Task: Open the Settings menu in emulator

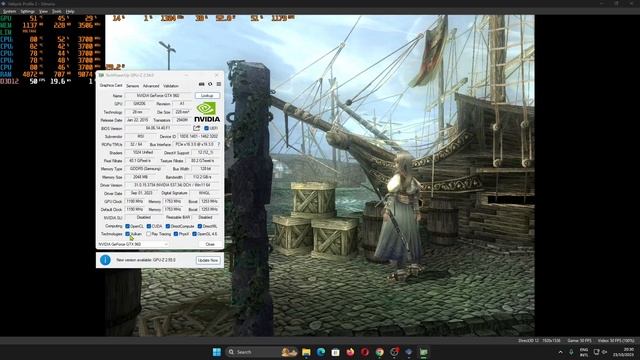Action: coord(28,11)
